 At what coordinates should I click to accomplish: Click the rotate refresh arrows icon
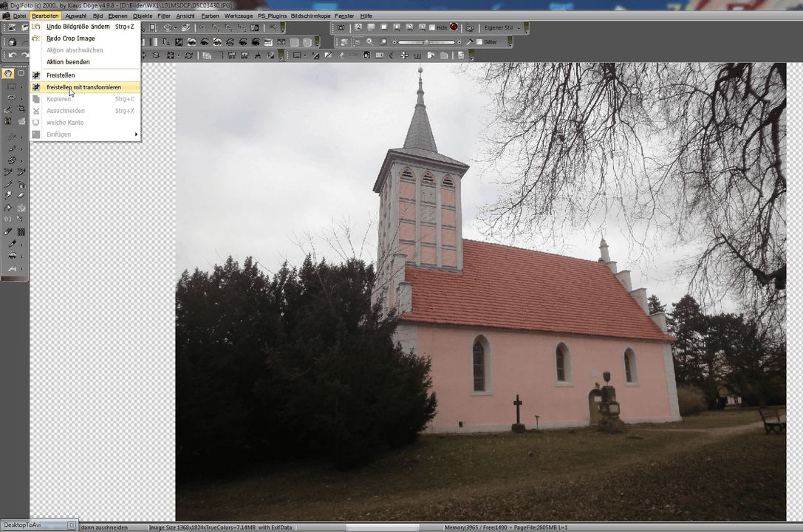188,55
